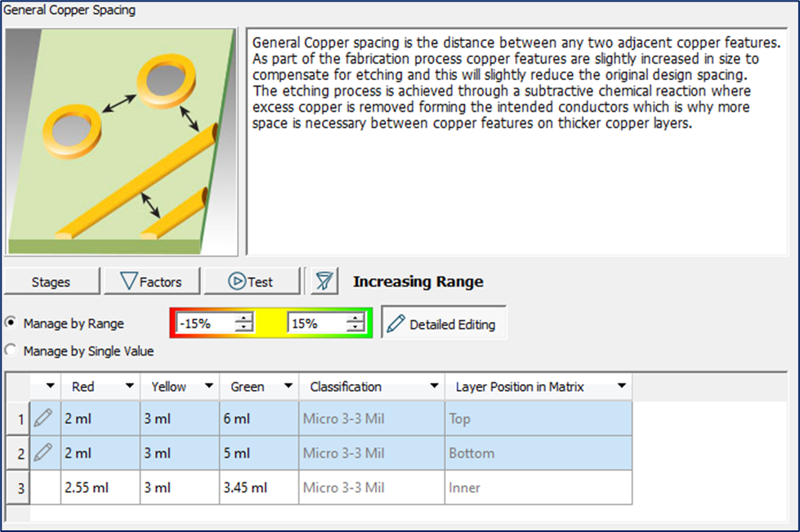Decrease the -15% lower range stepper
Viewport: 800px width, 532px height.
tap(243, 329)
